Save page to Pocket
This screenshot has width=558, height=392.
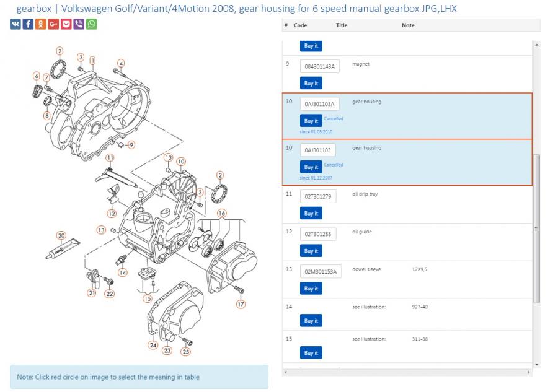(66, 24)
